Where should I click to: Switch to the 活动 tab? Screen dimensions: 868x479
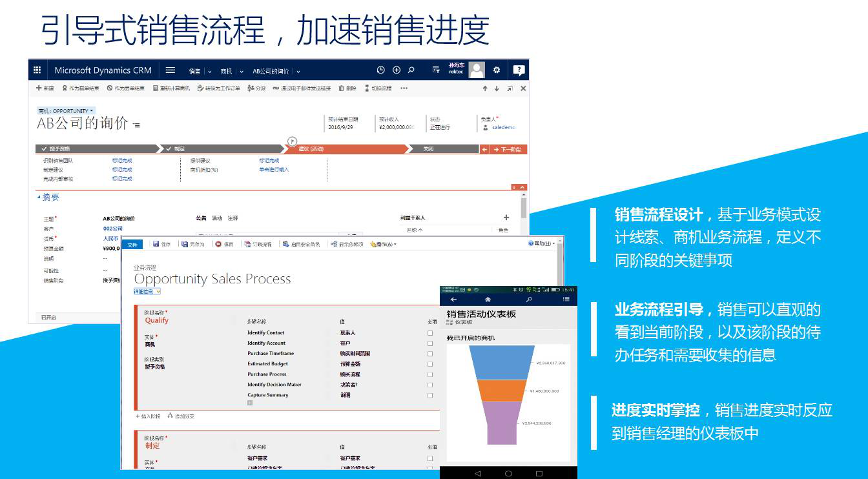217,218
